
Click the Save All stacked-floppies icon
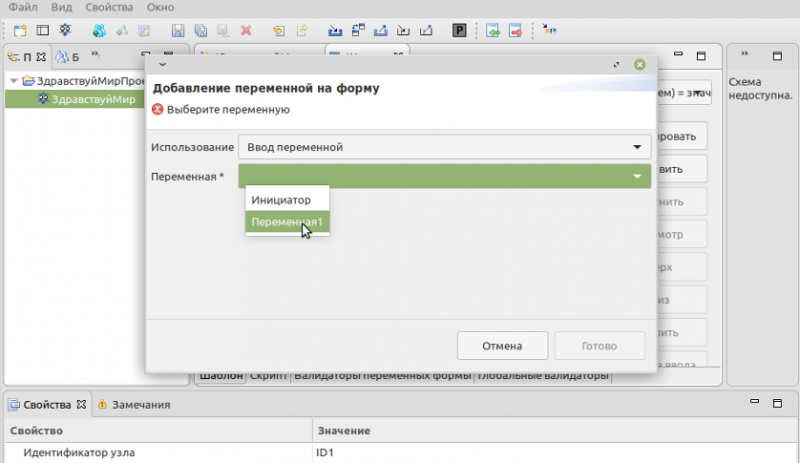(x=201, y=31)
